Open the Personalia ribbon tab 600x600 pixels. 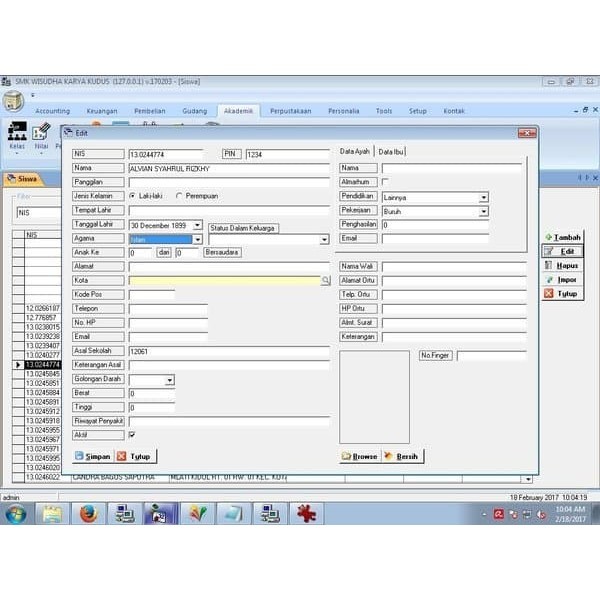point(344,111)
